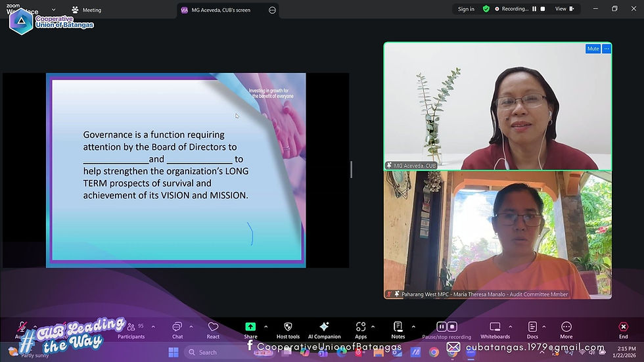644x362 pixels.
Task: Click the shared slide presentation area
Action: (176, 170)
